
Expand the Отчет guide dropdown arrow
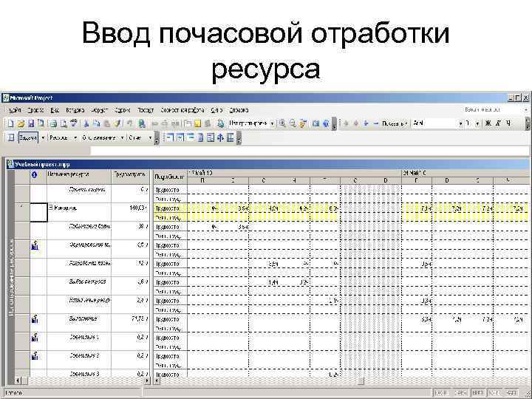coord(150,137)
